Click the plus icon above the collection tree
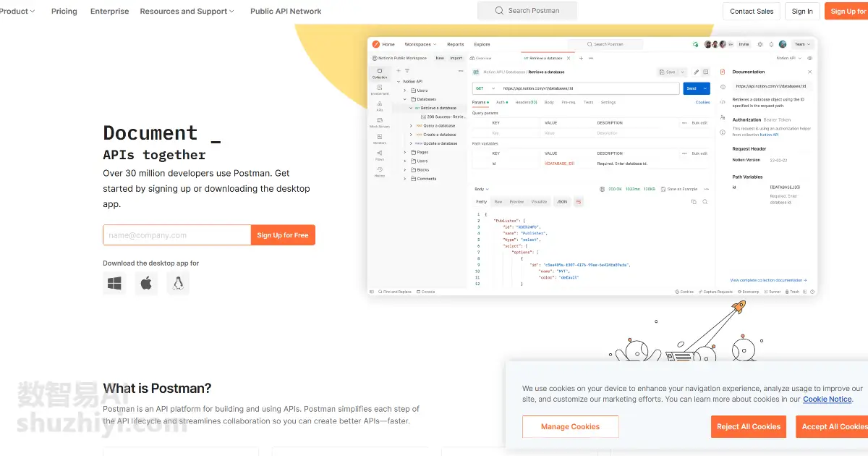Image resolution: width=868 pixels, height=456 pixels. pos(398,71)
